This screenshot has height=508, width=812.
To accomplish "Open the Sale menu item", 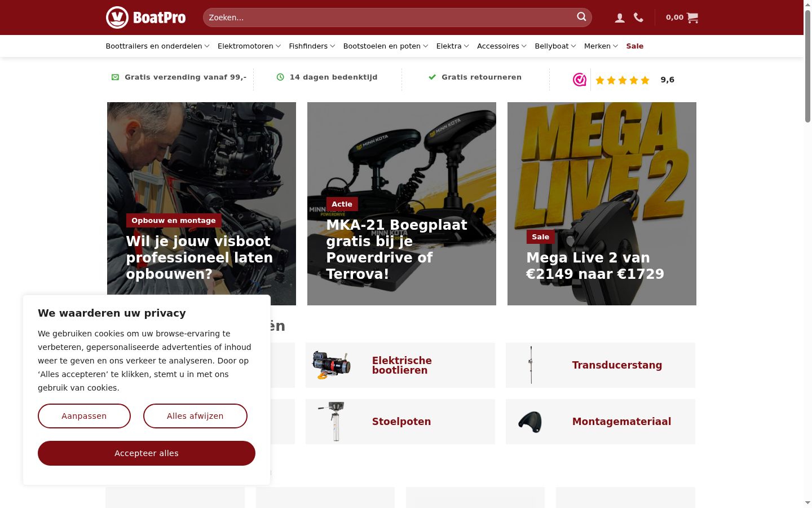I will click(635, 46).
